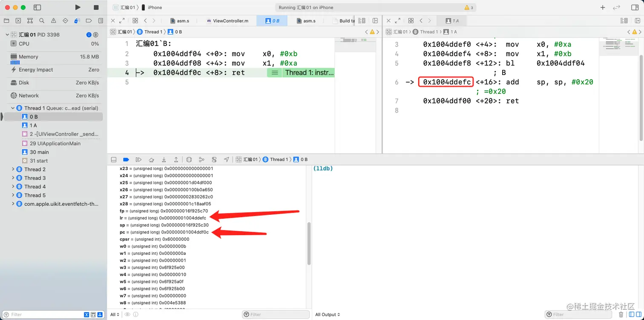Viewport: 644px width, 320px height.
Task: Expand Thread 5
Action: pyautogui.click(x=13, y=195)
